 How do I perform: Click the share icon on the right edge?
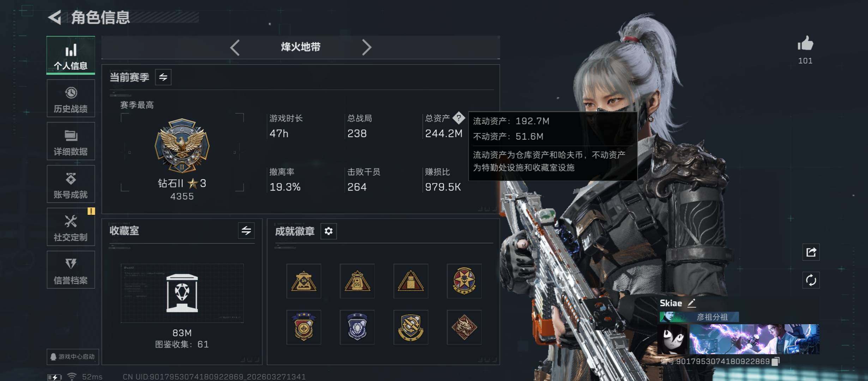(x=811, y=252)
